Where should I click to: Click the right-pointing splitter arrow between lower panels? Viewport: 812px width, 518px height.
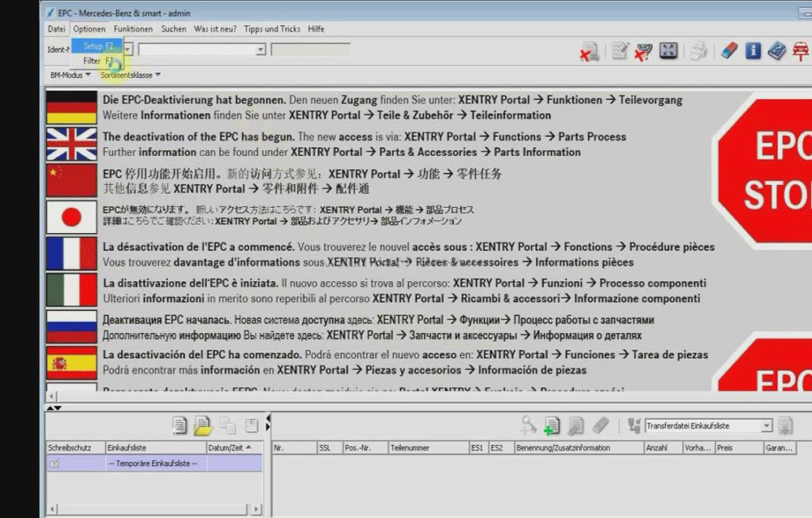(268, 427)
